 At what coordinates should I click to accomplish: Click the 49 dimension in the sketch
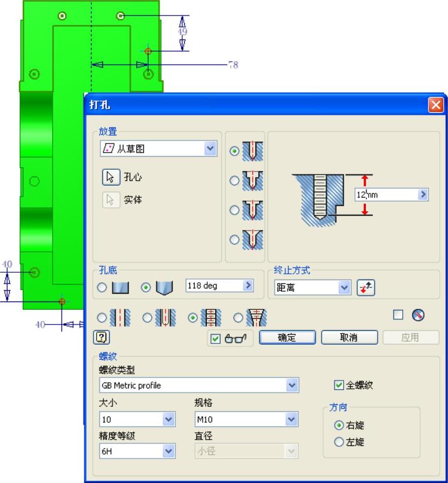(182, 31)
